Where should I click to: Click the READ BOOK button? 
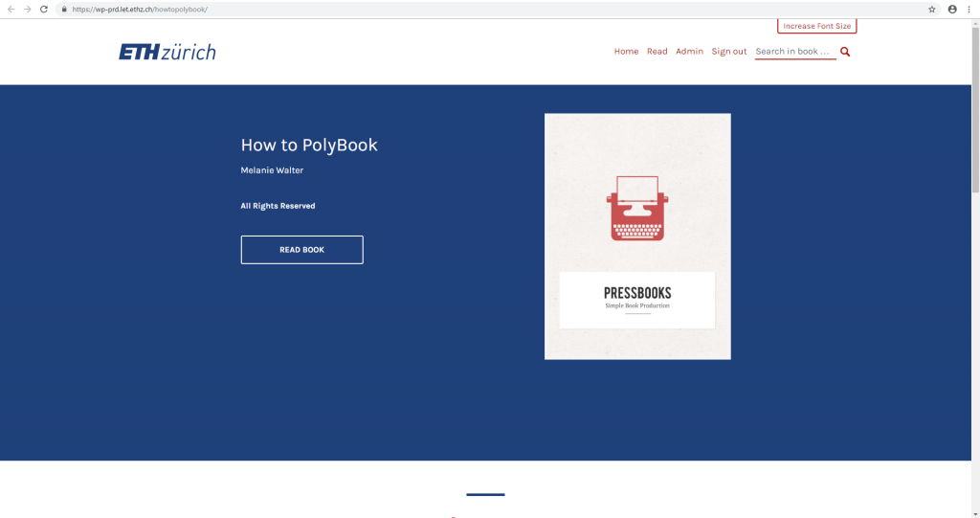point(301,250)
